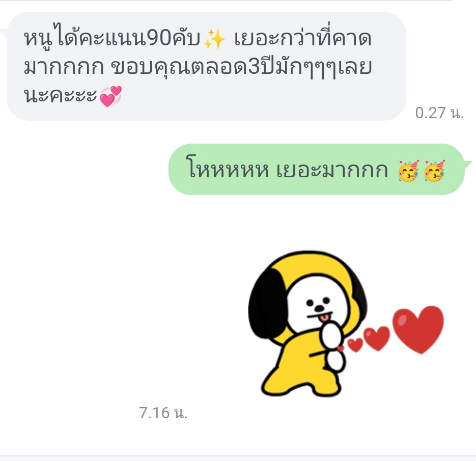Viewport: 476px width, 461px height.
Task: Tap the large red heart on sticker
Action: 418,330
